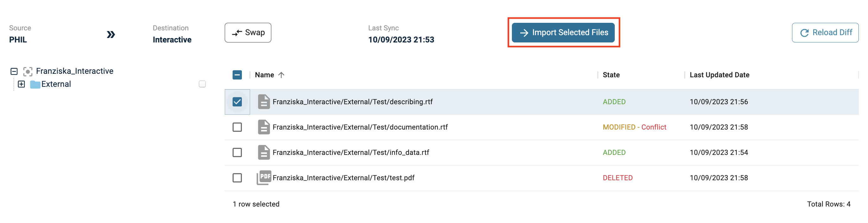Swap source and destination with Swap
Screen dimensions: 868x223
248,33
